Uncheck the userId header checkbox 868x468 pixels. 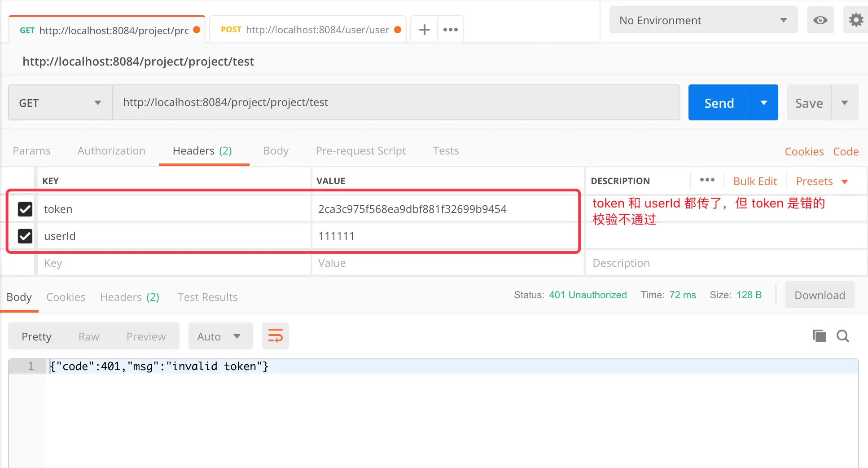pyautogui.click(x=25, y=236)
